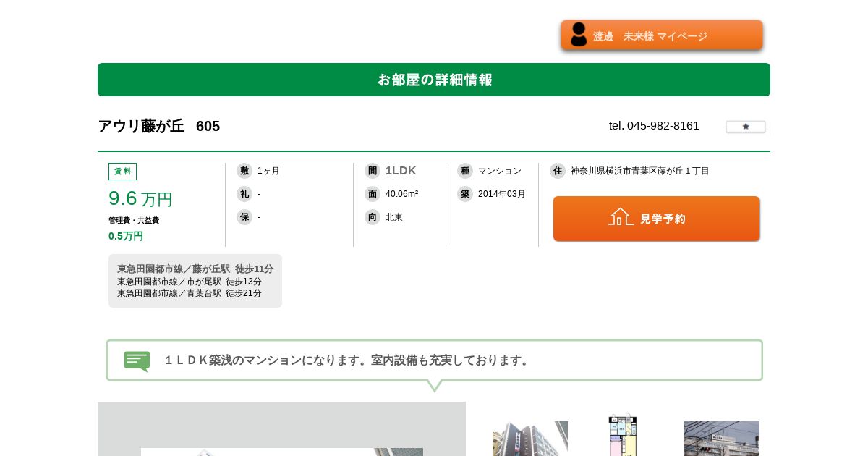This screenshot has width=868, height=456.
Task: Open the street view thumbnail
Action: (x=722, y=439)
